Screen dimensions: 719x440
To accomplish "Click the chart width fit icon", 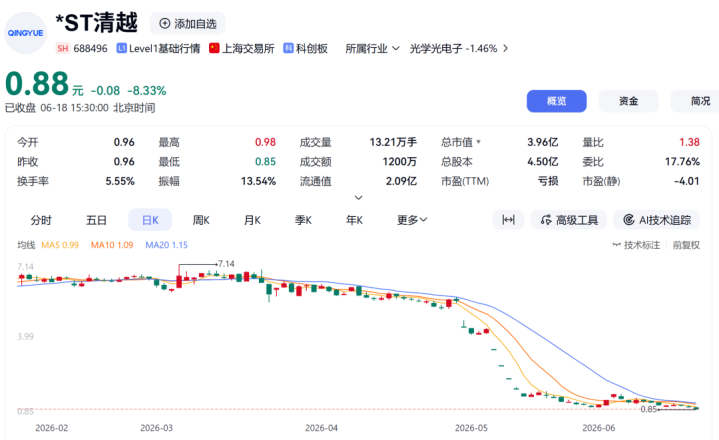I will 508,220.
